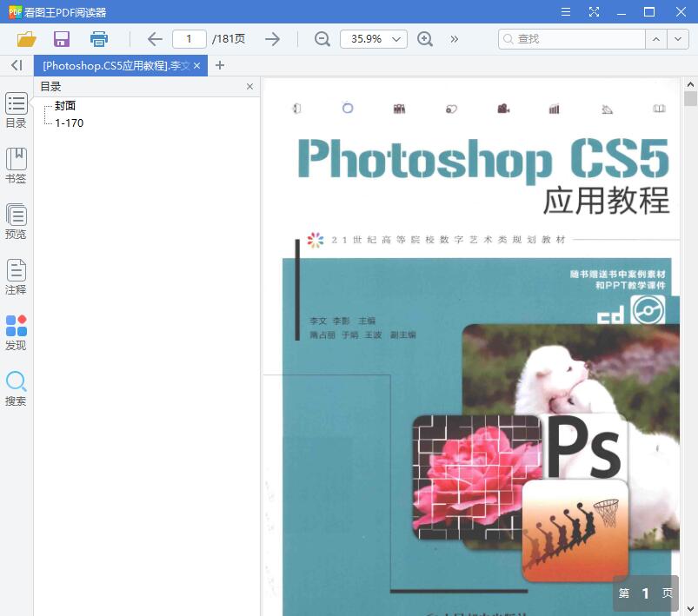This screenshot has width=698, height=616.
Task: Find the next search match with the down arrow
Action: (678, 39)
